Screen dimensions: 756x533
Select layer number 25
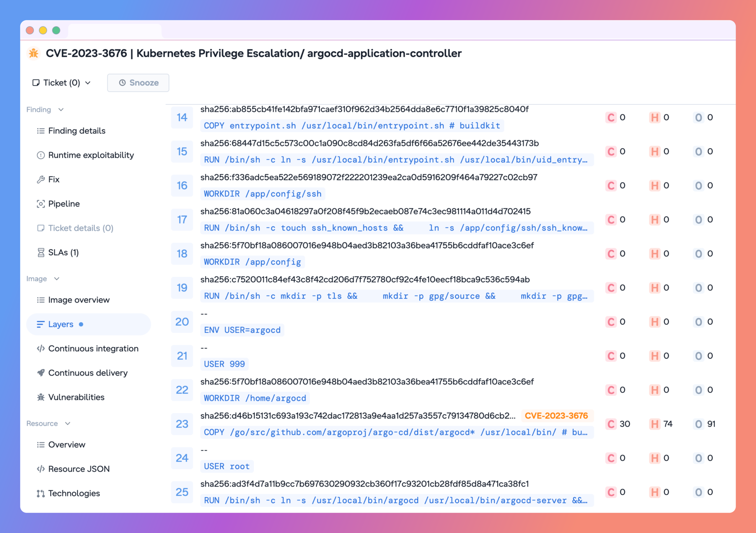(x=182, y=492)
